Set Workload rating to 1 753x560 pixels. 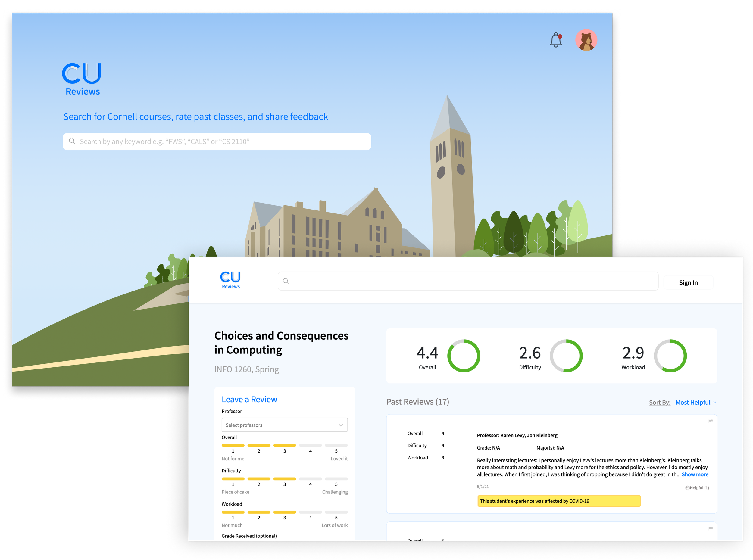pyautogui.click(x=233, y=512)
